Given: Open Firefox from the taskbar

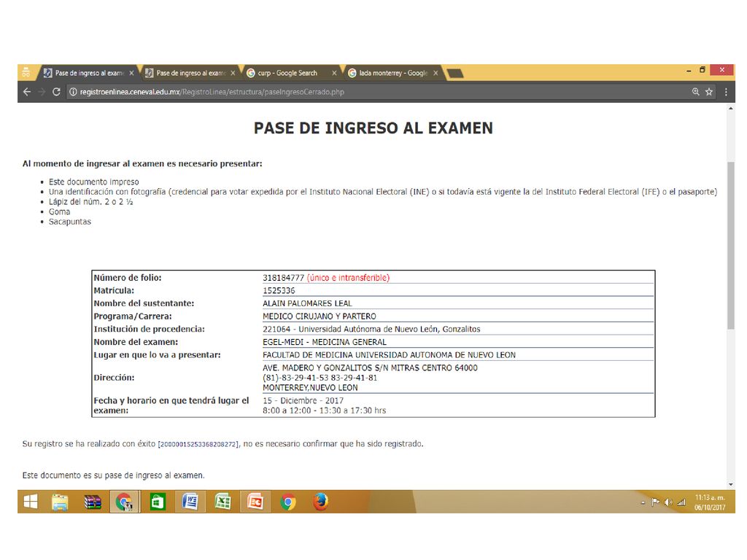Looking at the screenshot, I should click(321, 502).
